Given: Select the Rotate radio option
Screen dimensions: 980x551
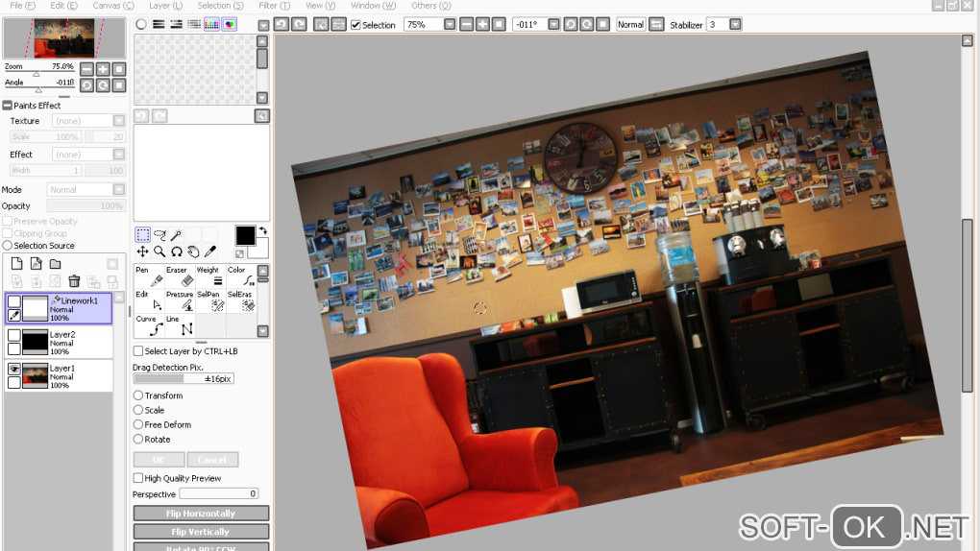Looking at the screenshot, I should tap(138, 440).
